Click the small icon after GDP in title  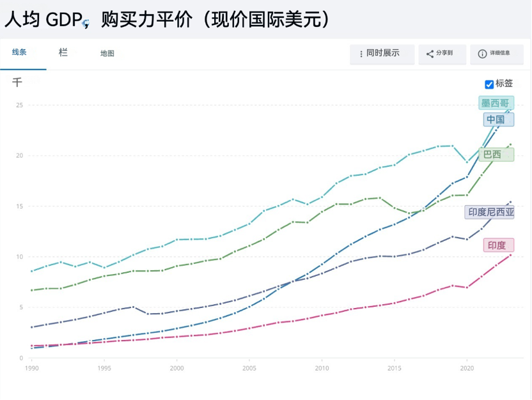(86, 24)
